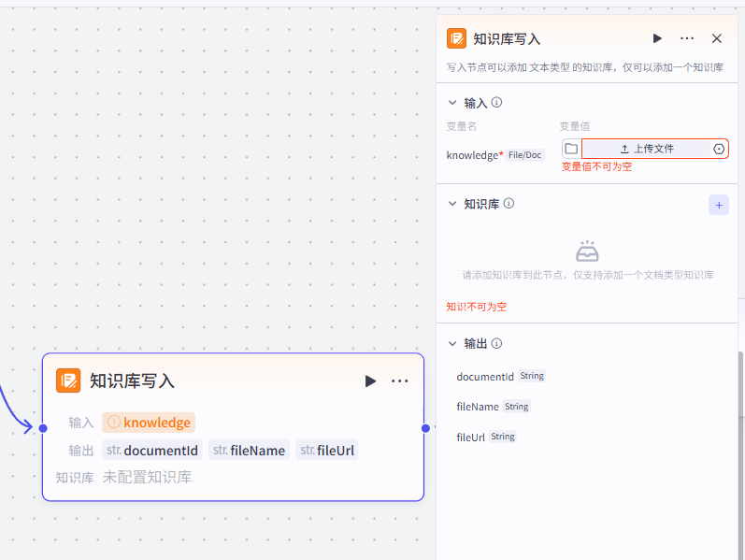This screenshot has height=560, width=745.
Task: Click the knowledge input tag on node
Action: [x=149, y=423]
